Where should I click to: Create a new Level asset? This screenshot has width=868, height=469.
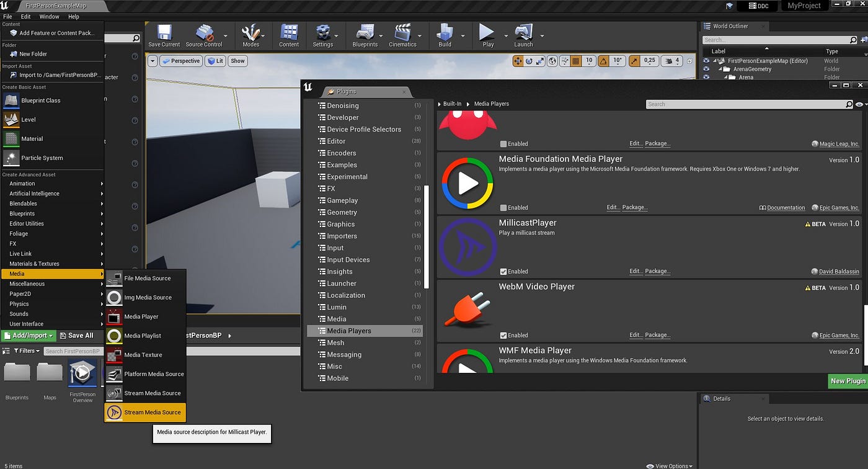pyautogui.click(x=51, y=120)
